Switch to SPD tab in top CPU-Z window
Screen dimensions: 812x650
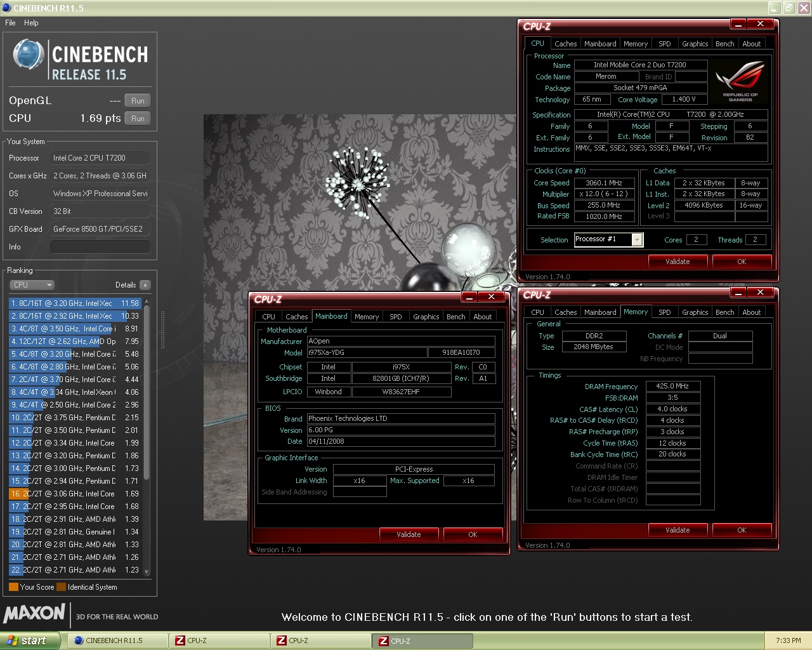coord(664,44)
